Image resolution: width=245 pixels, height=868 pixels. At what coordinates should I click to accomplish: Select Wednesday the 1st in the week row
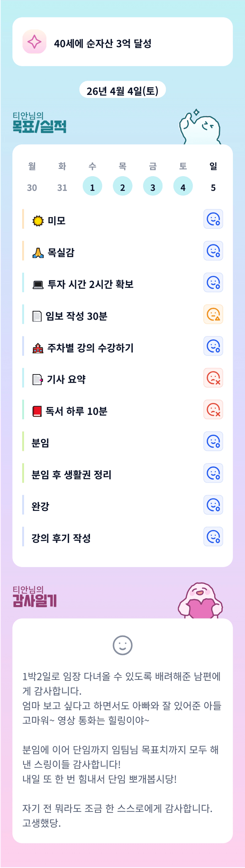coord(92,186)
